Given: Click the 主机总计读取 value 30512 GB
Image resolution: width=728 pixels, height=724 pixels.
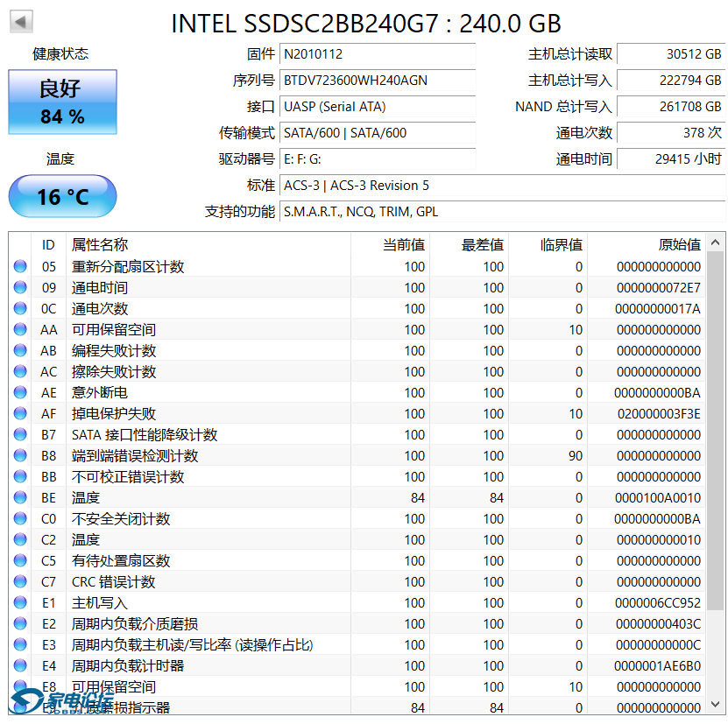Looking at the screenshot, I should click(x=671, y=54).
